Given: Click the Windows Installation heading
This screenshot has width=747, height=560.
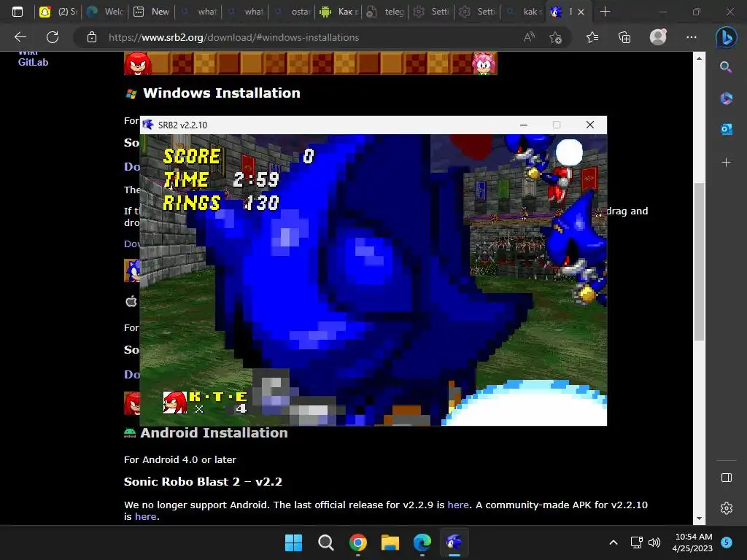Looking at the screenshot, I should click(222, 93).
